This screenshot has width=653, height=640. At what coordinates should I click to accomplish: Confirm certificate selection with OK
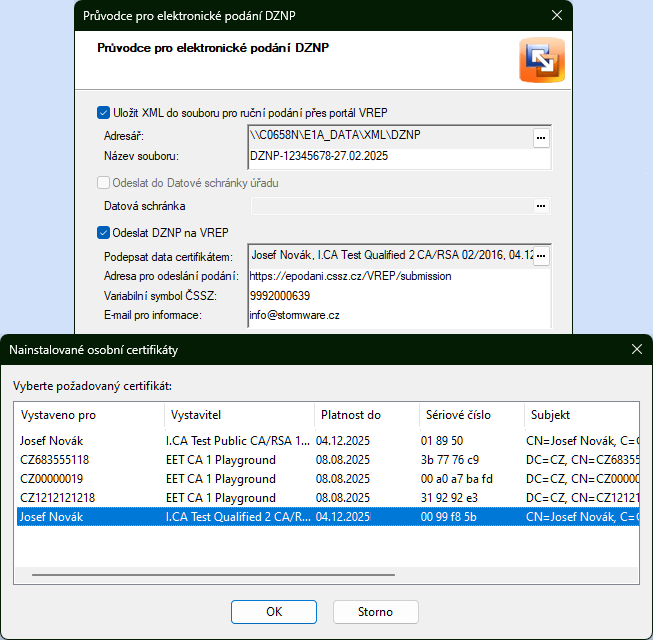click(273, 611)
